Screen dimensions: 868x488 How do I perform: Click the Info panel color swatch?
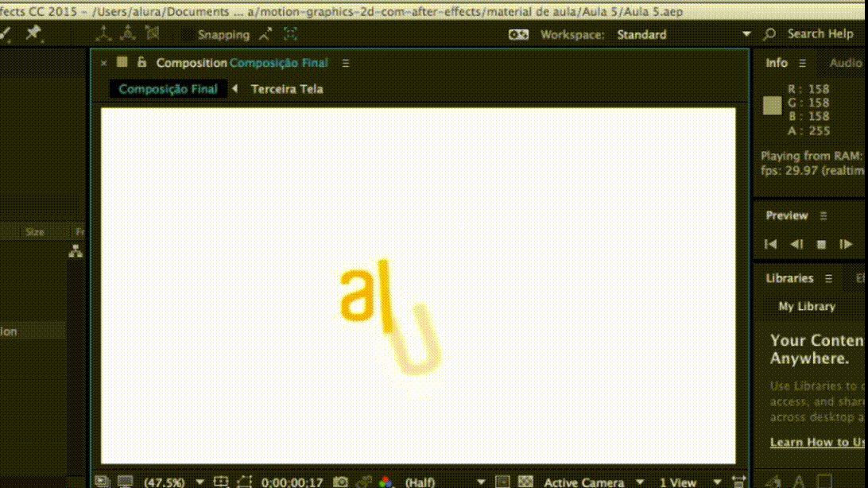point(772,106)
